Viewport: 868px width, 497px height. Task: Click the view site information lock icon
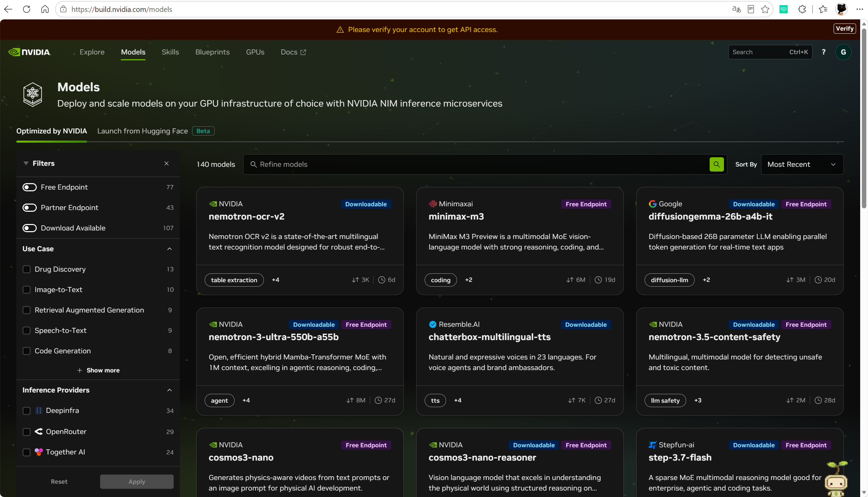tap(63, 9)
